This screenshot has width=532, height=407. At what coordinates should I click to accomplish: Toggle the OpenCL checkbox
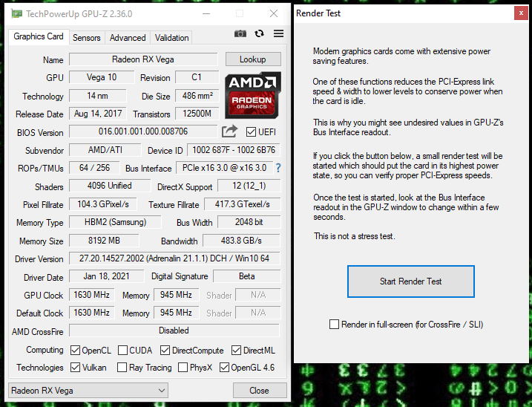click(76, 351)
